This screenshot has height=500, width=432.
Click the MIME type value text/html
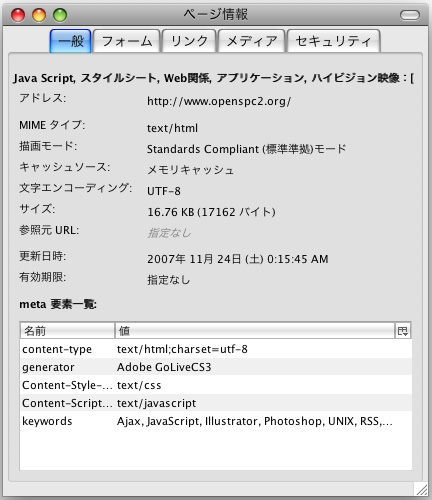tap(172, 128)
